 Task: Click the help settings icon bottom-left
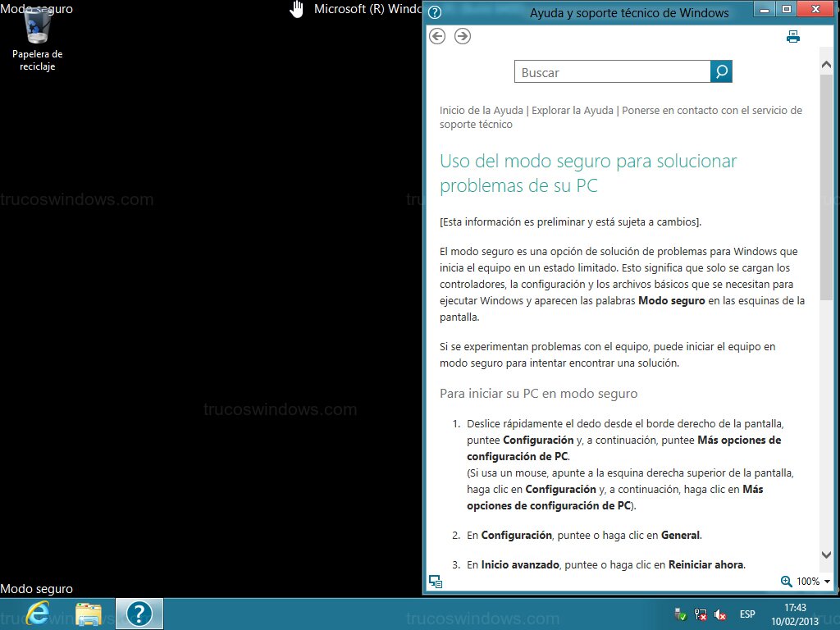(436, 581)
